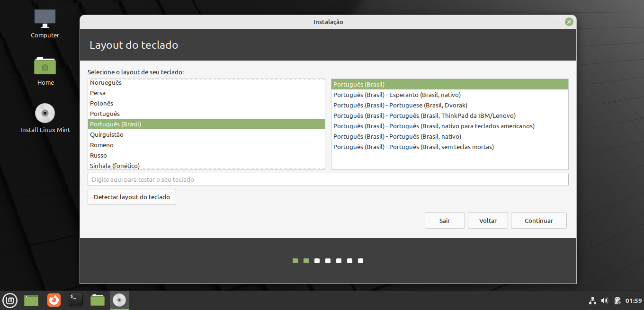644x310 pixels.
Task: Click Continuar to proceed
Action: click(x=539, y=221)
